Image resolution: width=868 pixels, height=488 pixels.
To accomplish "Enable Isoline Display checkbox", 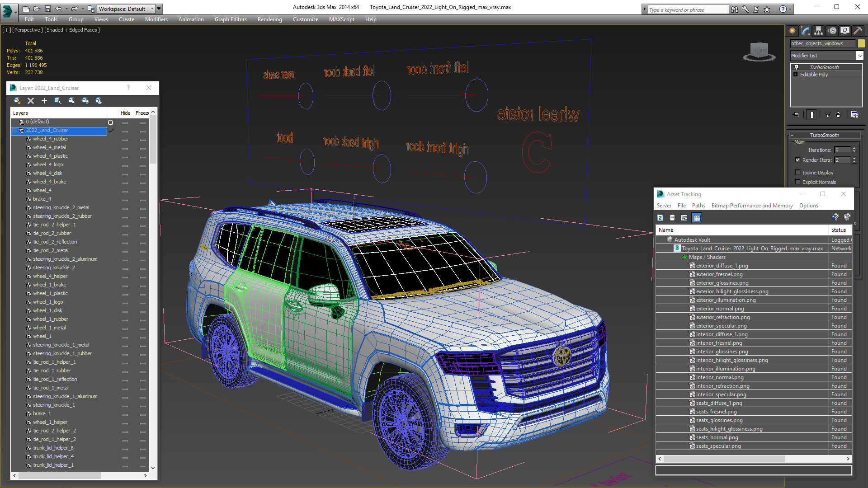I will [798, 172].
